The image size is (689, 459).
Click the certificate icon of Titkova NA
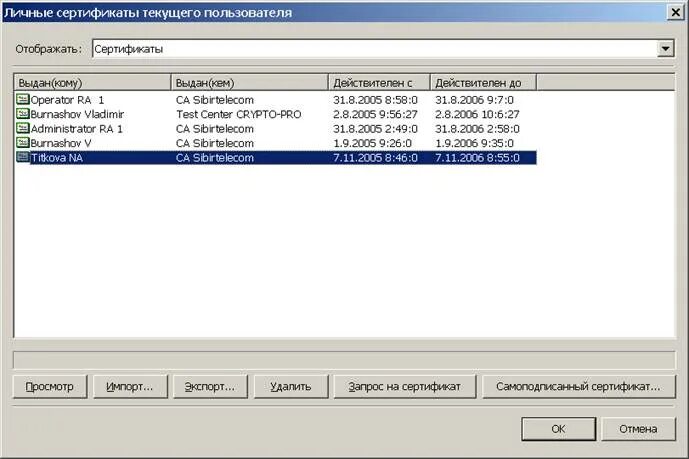point(23,157)
